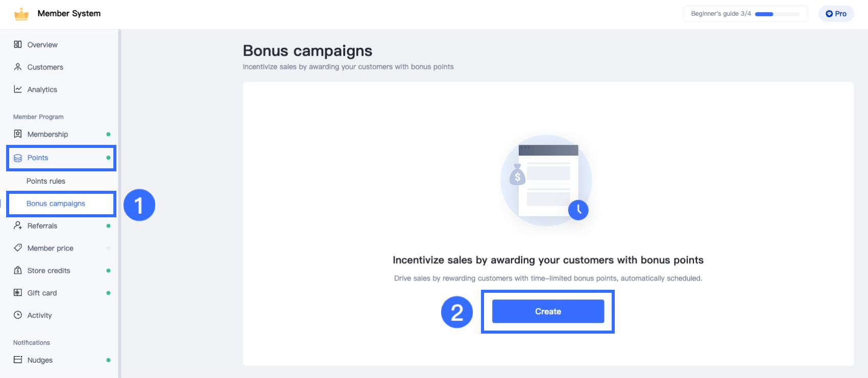Click the Nudges envelope icon
This screenshot has height=378, width=868.
click(18, 360)
